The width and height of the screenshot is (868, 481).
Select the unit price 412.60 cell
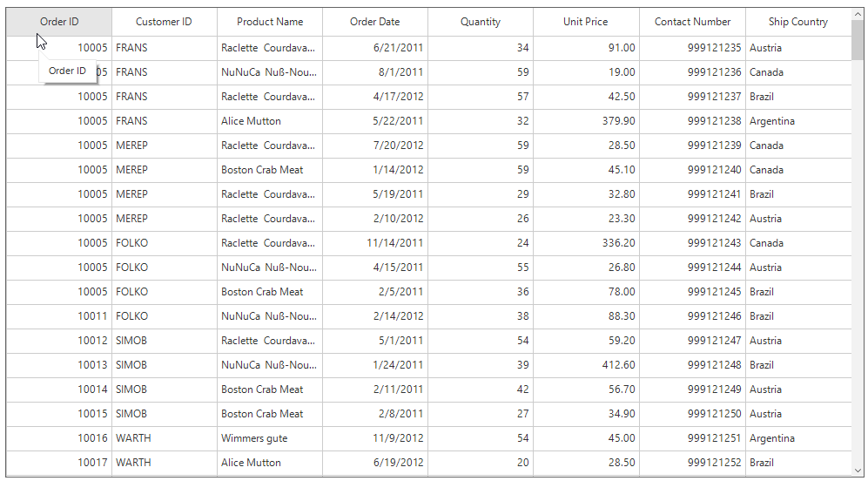pos(586,365)
